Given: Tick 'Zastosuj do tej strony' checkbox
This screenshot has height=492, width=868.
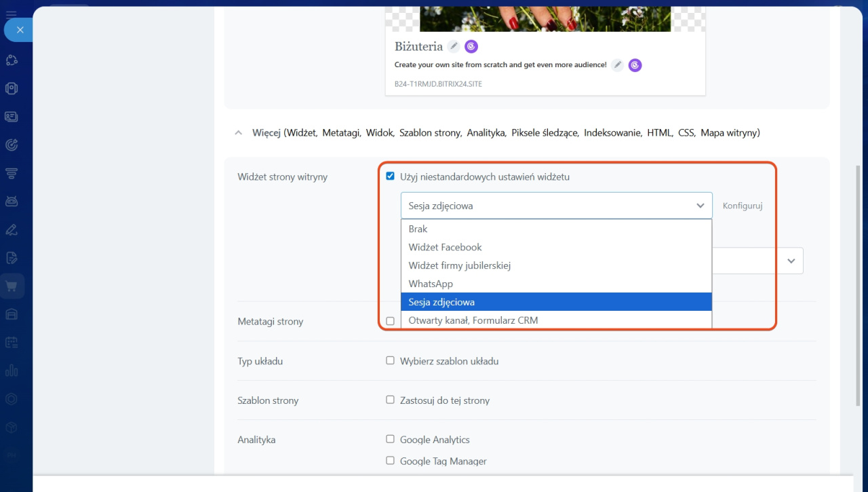Looking at the screenshot, I should coord(390,400).
